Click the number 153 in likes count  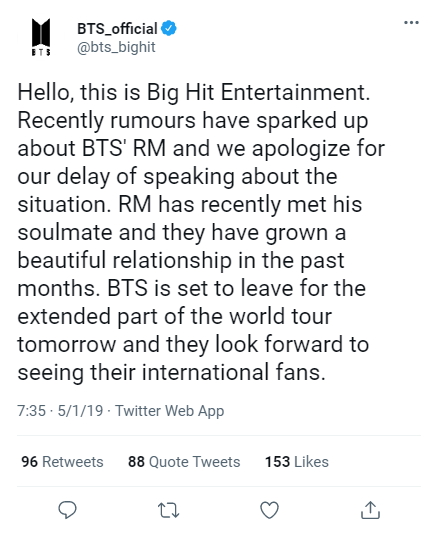[x=278, y=462]
